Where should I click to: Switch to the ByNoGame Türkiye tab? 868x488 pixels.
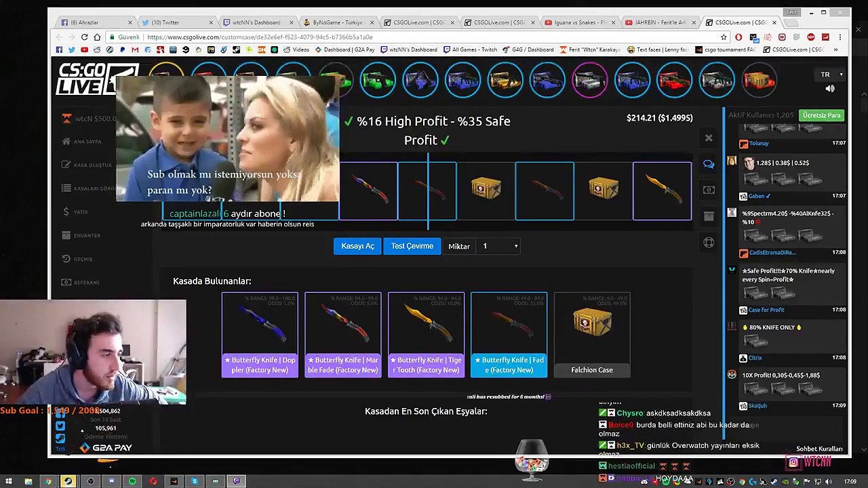(x=339, y=22)
